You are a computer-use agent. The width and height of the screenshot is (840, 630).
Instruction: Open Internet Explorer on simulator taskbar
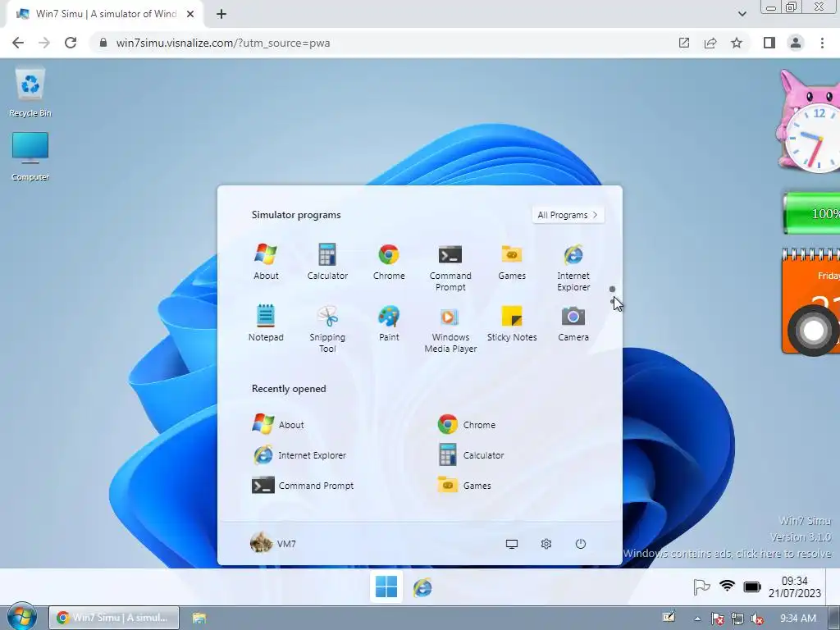click(422, 587)
